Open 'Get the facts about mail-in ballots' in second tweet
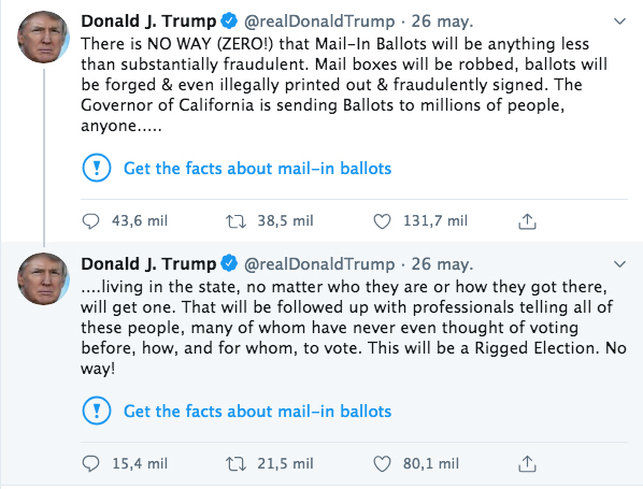 click(257, 411)
